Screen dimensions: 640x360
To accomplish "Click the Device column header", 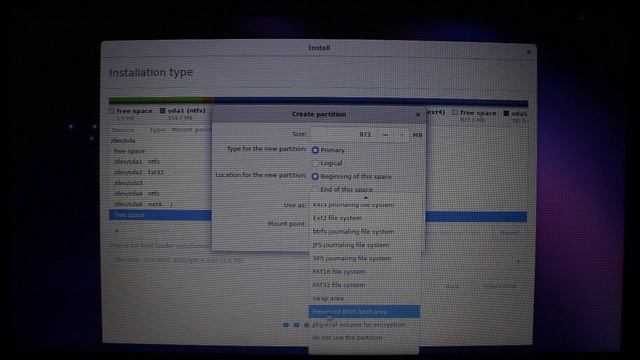I will click(123, 130).
